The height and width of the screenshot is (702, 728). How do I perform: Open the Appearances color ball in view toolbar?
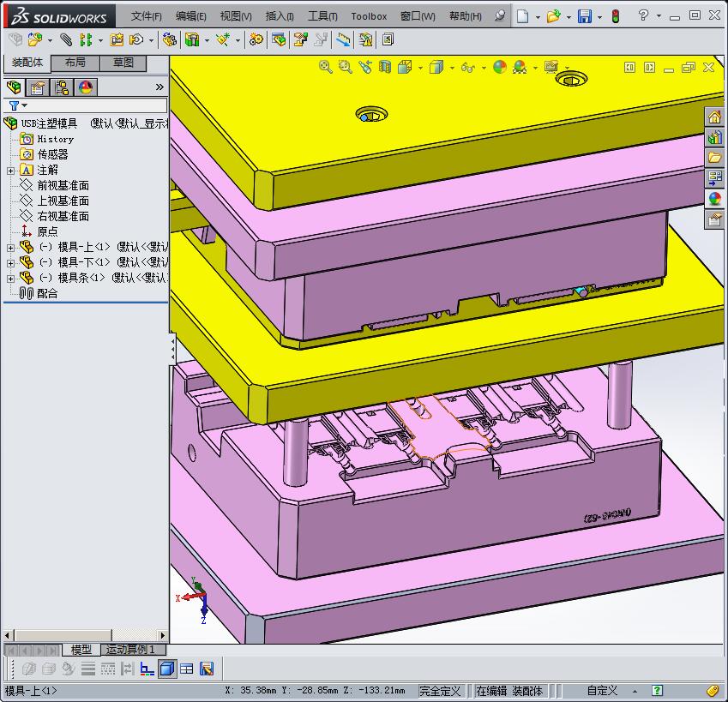coord(499,67)
